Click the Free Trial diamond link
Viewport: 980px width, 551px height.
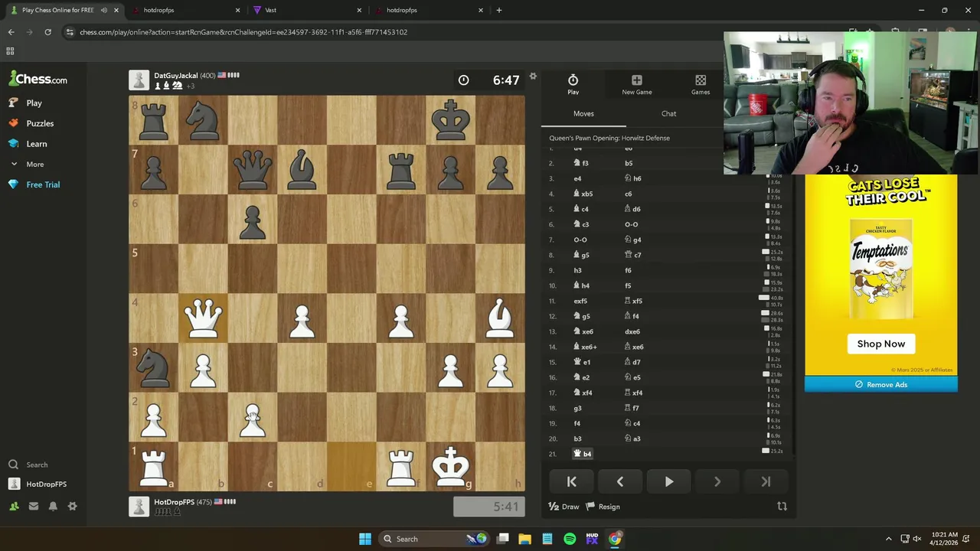click(34, 184)
